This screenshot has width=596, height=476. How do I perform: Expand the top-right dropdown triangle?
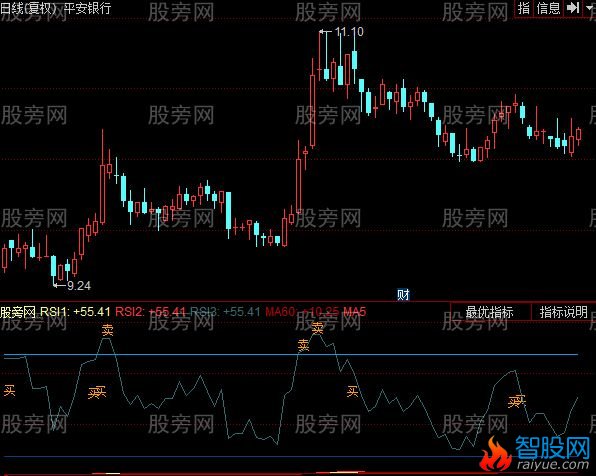pyautogui.click(x=589, y=8)
